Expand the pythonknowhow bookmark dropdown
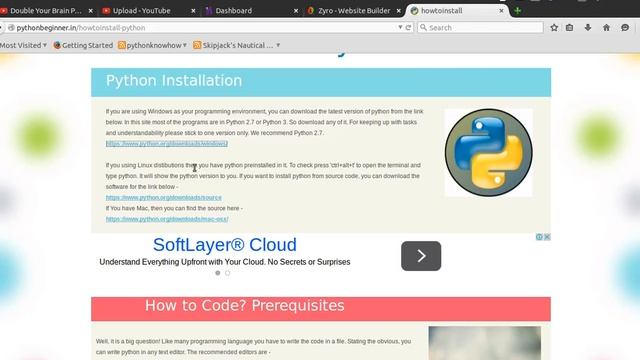 click(x=184, y=45)
